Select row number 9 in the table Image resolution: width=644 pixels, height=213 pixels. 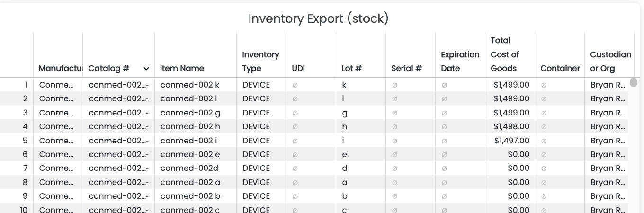25,196
